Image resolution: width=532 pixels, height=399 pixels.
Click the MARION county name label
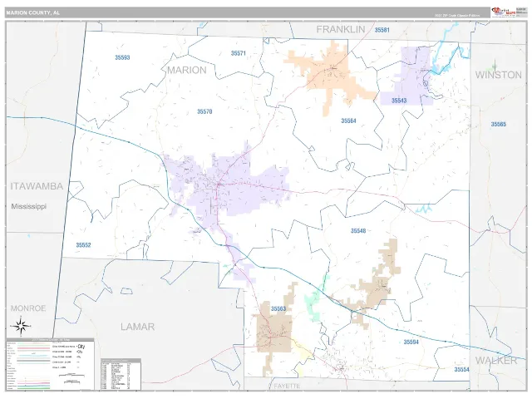pos(187,70)
